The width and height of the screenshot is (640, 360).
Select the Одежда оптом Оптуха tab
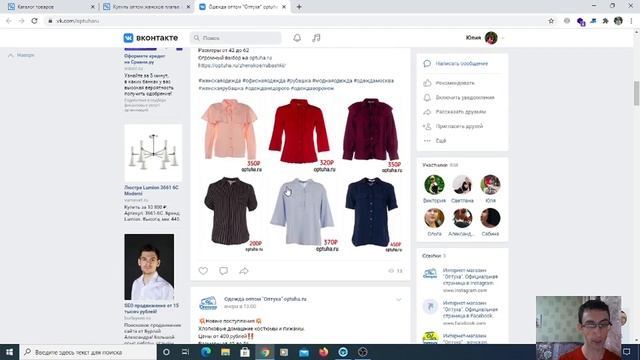coord(243,7)
